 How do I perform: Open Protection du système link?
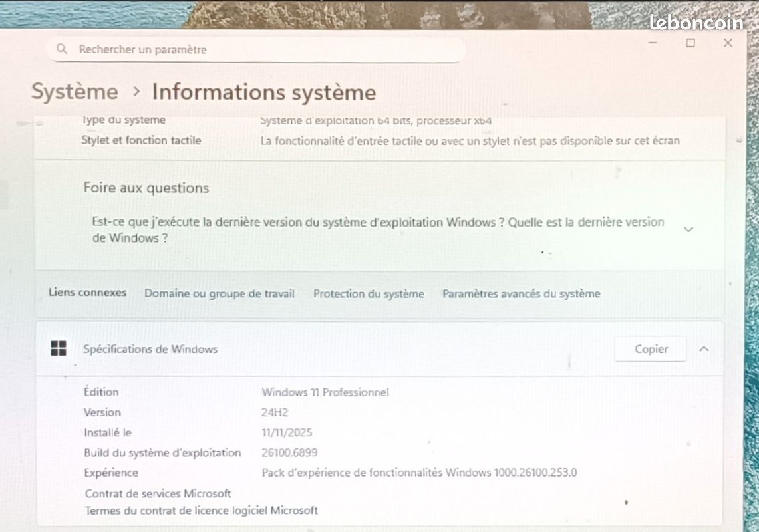[x=369, y=293]
